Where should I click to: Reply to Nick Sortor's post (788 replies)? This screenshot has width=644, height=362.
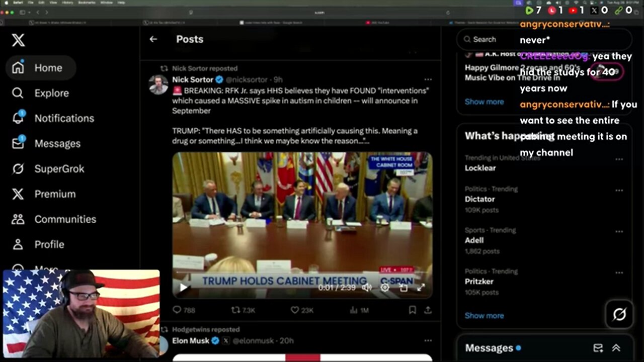(x=184, y=310)
